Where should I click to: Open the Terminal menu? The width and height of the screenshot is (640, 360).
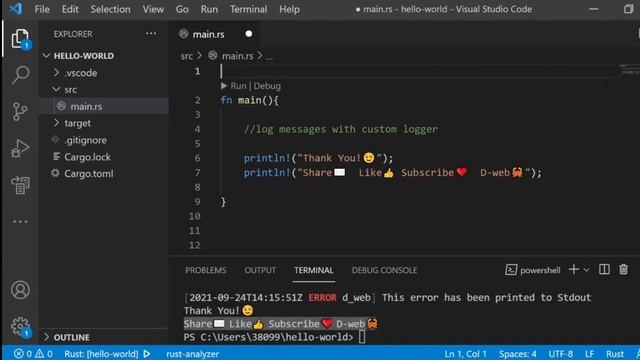click(x=248, y=9)
